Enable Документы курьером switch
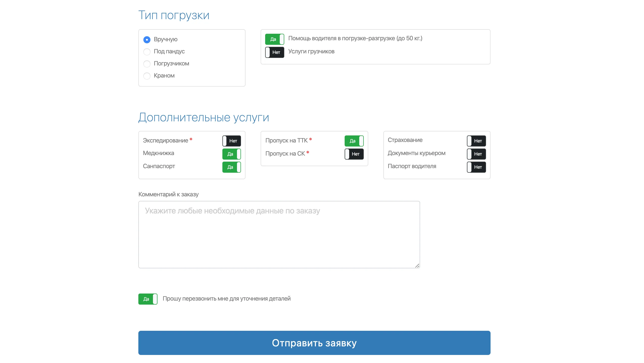Screen dimensions: 644x363 point(476,154)
